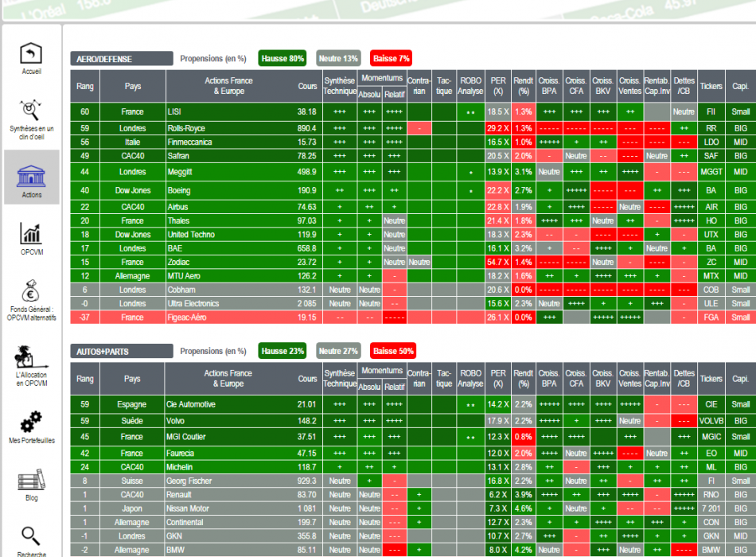Select the Ultra Electronics stock name
Viewport: 756px width, 557px height.
(x=193, y=304)
